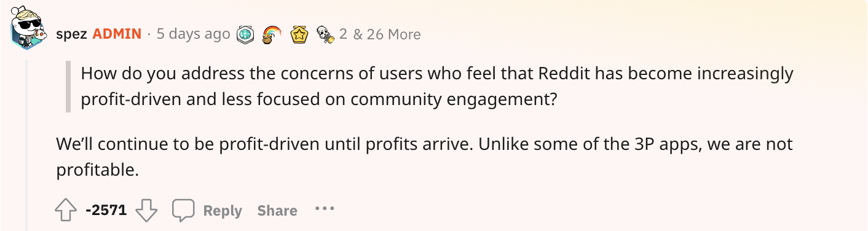Click the Reply text button

pos(223,211)
